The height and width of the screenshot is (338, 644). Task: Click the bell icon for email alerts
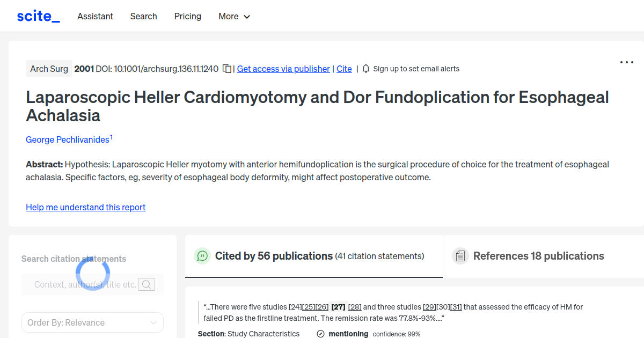(365, 68)
